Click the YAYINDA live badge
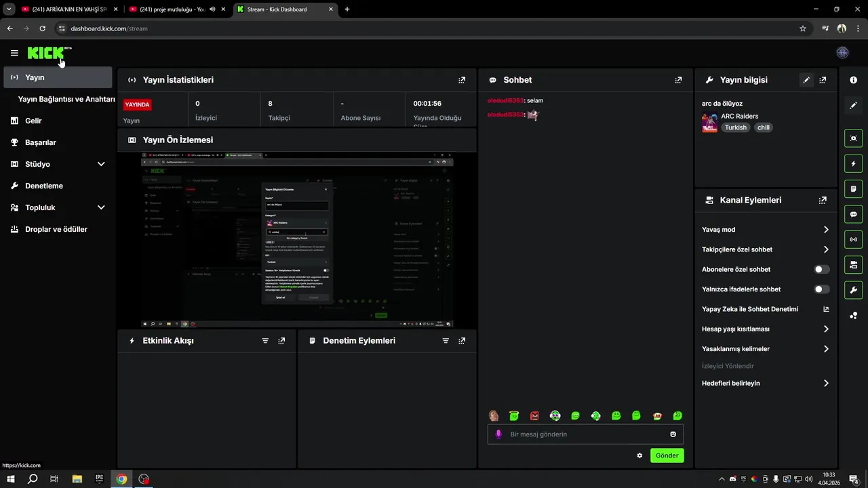The width and height of the screenshot is (868, 488). [137, 105]
